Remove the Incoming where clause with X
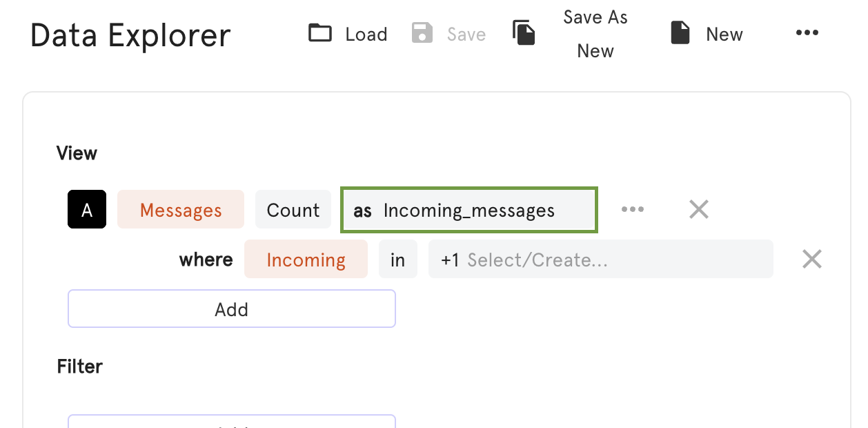 click(812, 260)
